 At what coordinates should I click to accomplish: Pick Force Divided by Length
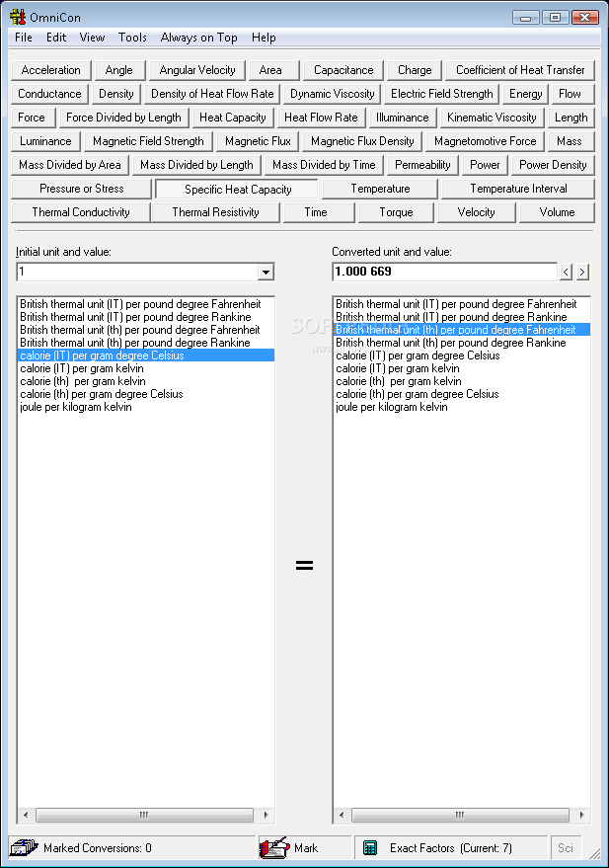(x=123, y=118)
